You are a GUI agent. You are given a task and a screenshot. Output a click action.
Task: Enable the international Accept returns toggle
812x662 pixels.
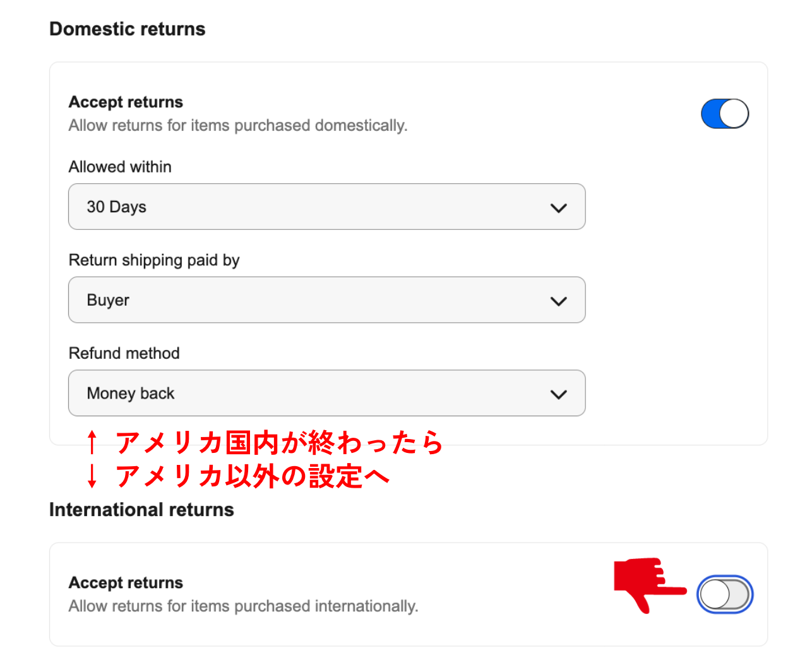tap(724, 594)
